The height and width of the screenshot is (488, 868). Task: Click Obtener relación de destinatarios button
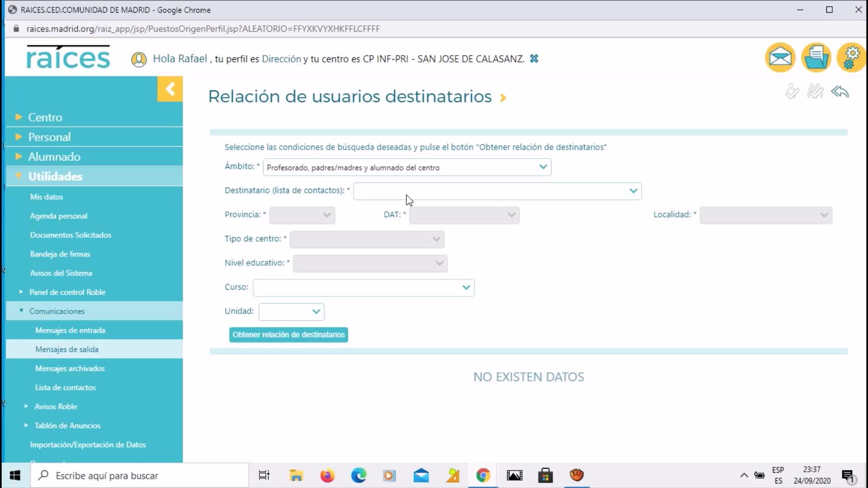pyautogui.click(x=288, y=335)
